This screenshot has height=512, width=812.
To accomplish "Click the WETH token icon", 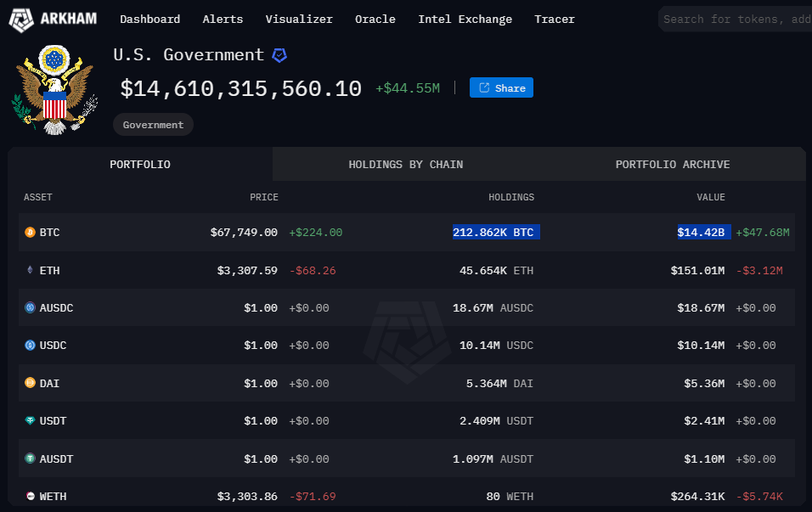I will point(30,496).
